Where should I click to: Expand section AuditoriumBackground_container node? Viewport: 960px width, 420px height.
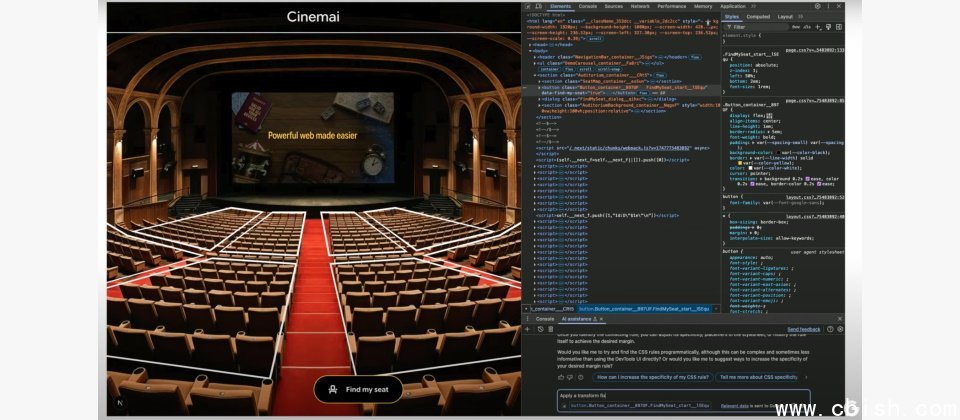pyautogui.click(x=539, y=105)
